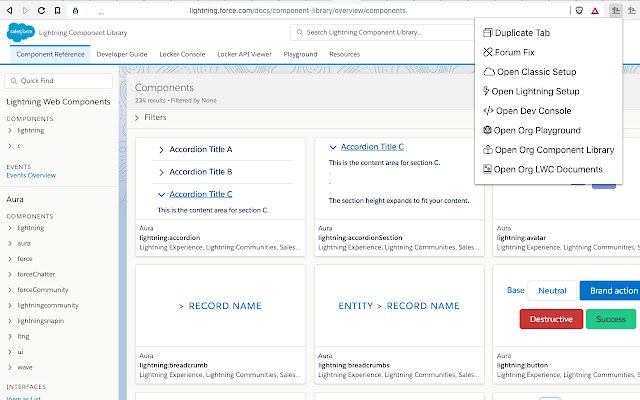Image resolution: width=640 pixels, height=400 pixels.
Task: Expand the Aura lightning namespace
Action: pyautogui.click(x=10, y=228)
